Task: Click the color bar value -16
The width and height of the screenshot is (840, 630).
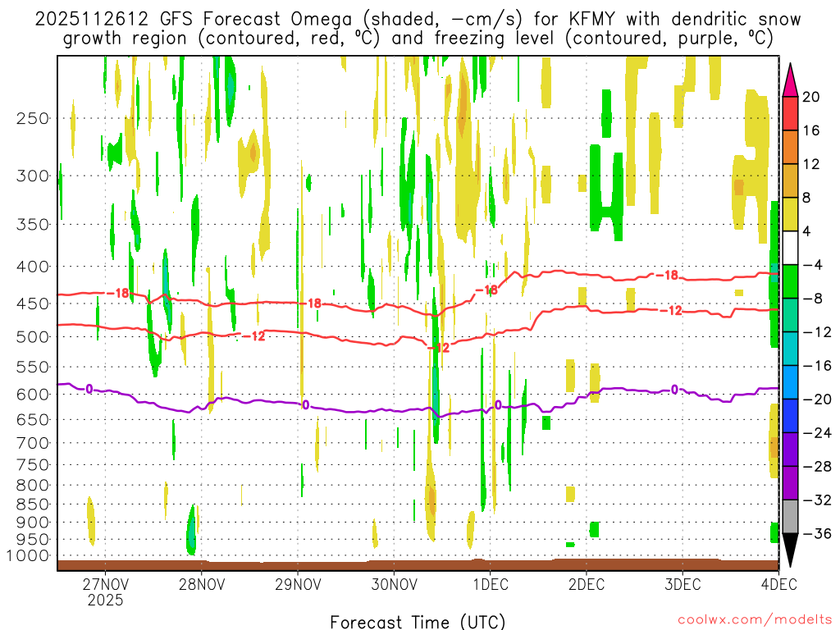Action: pos(817,366)
